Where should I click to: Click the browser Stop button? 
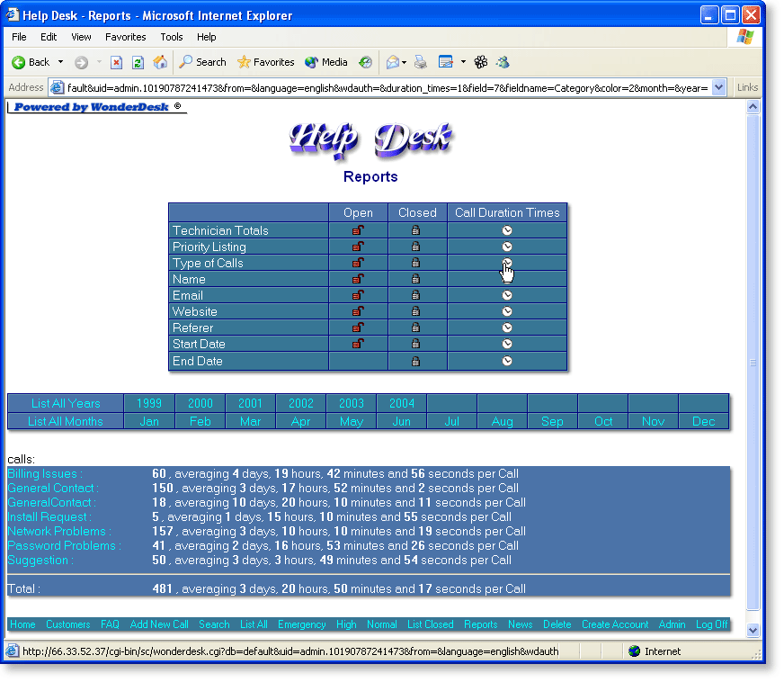click(x=117, y=63)
